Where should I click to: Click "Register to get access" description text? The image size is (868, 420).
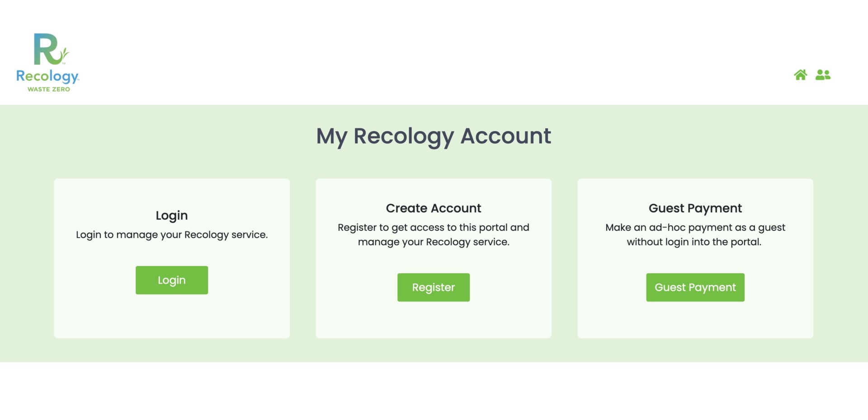[434, 228]
